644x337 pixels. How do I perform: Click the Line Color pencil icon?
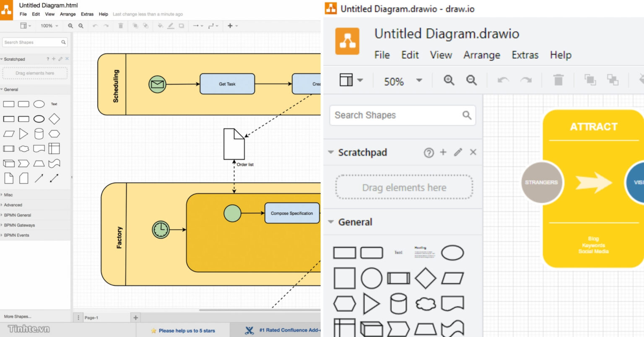click(x=171, y=26)
